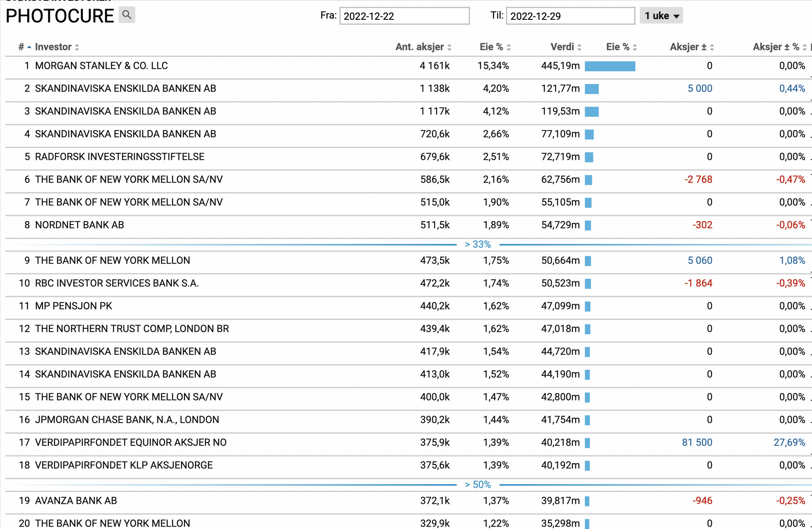Sort by Investor column arrows
The image size is (812, 529).
pos(77,47)
